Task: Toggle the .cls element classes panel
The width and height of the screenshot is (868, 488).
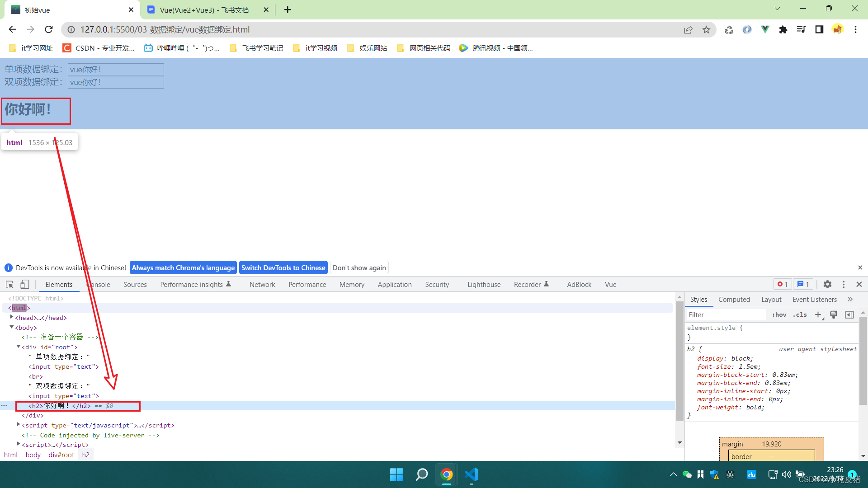Action: point(800,315)
